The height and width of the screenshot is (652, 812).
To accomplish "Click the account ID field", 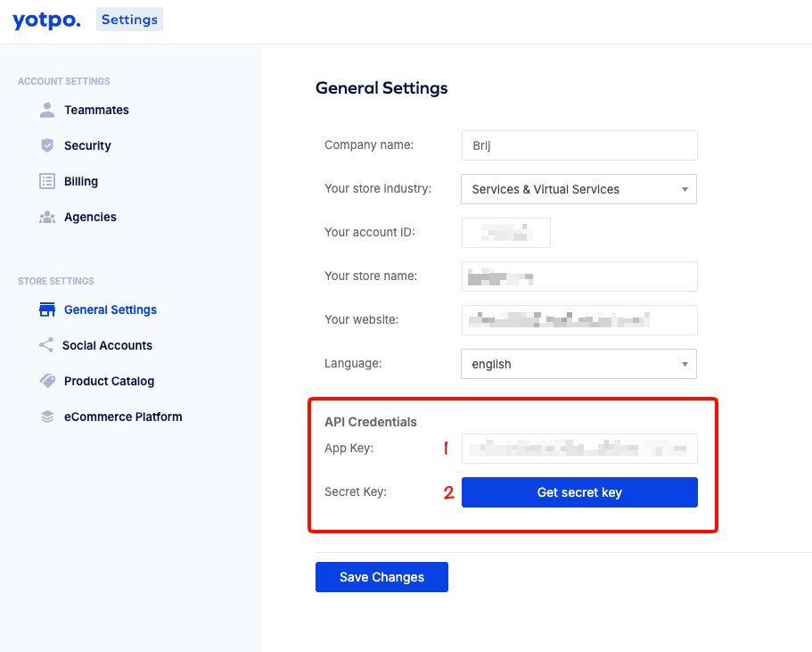I will [x=506, y=233].
